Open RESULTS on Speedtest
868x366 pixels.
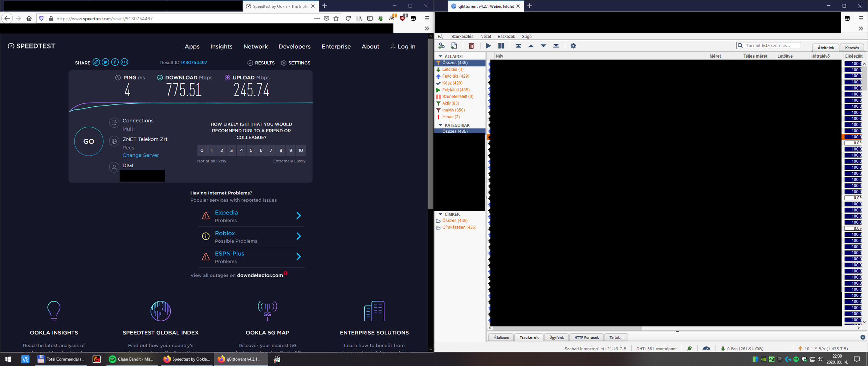point(261,63)
